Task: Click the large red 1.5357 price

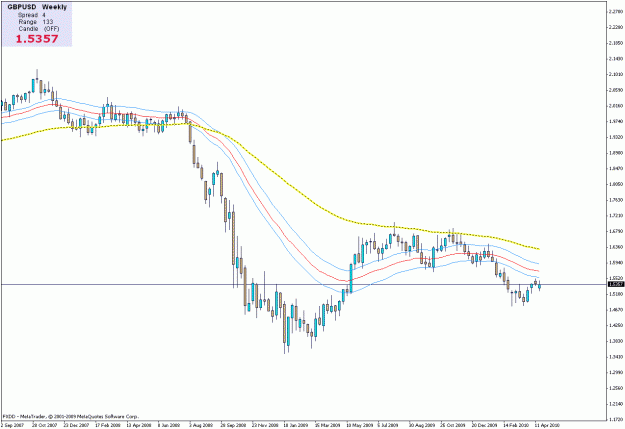Action: (x=37, y=39)
